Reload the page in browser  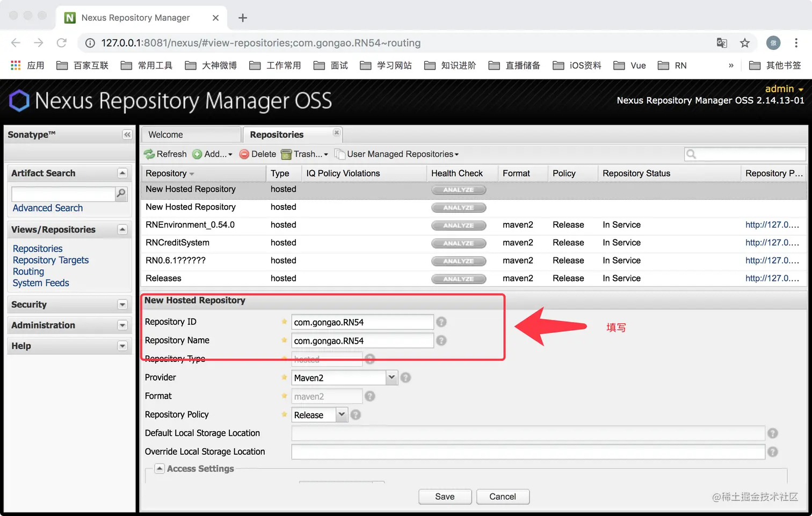point(62,43)
